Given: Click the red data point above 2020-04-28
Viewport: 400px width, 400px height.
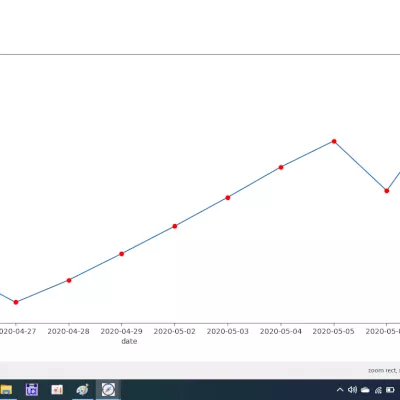Looking at the screenshot, I should (x=69, y=280).
